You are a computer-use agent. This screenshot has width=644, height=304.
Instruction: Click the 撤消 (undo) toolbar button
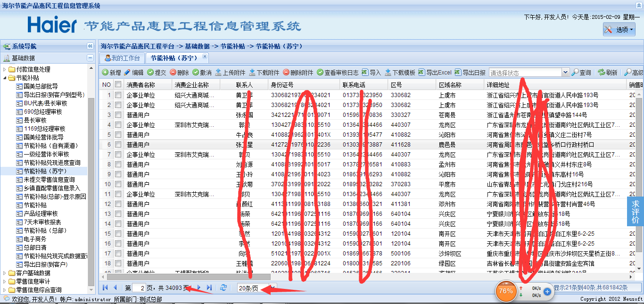tap(202, 73)
